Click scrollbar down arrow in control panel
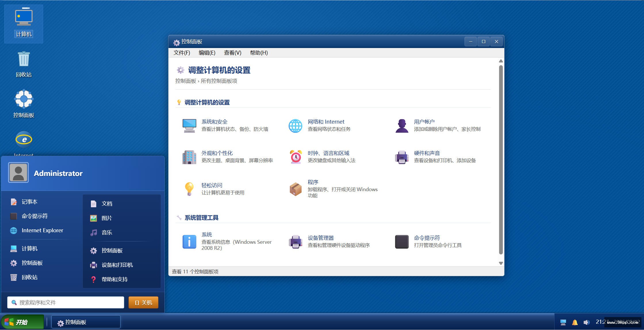The height and width of the screenshot is (330, 644). pyautogui.click(x=501, y=263)
